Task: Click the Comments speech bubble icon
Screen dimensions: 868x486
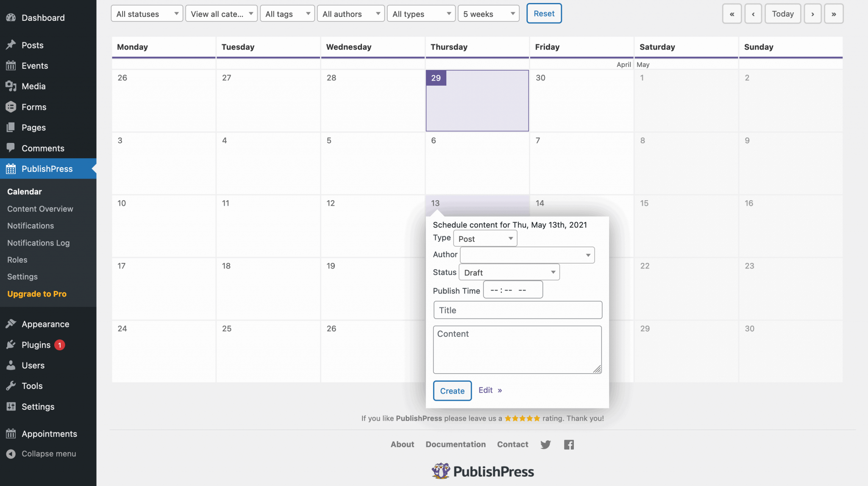Action: 11,148
